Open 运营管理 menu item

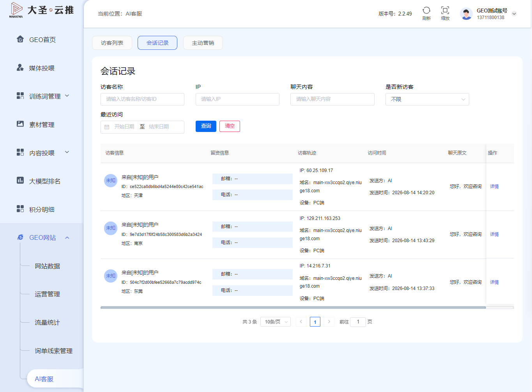click(47, 294)
